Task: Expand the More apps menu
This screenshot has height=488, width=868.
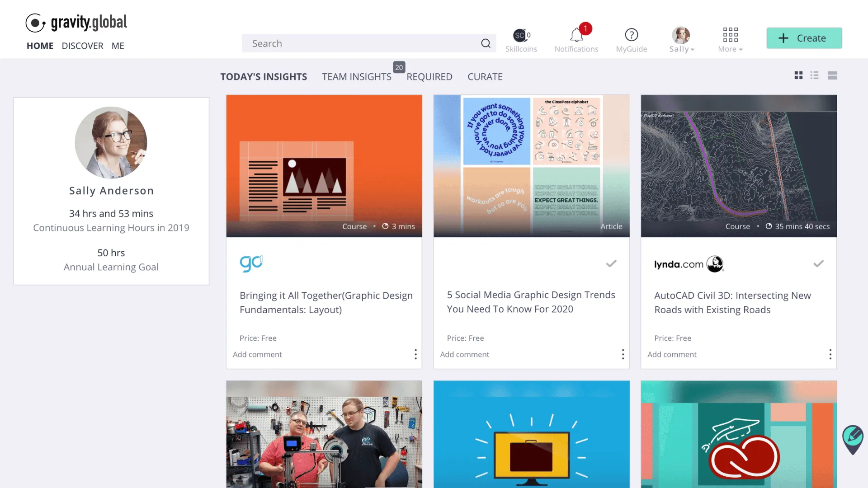Action: tap(730, 40)
